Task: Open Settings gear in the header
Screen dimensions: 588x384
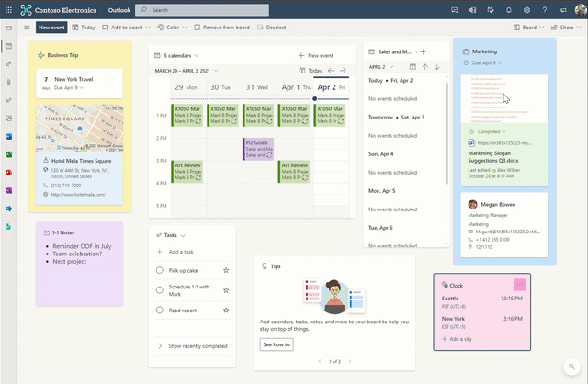Action: 526,10
